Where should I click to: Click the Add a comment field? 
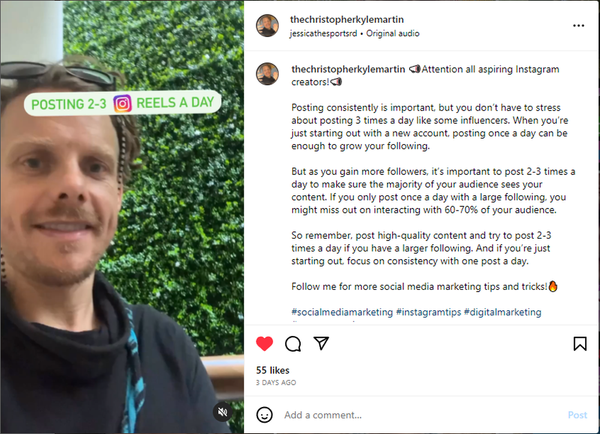pyautogui.click(x=421, y=415)
